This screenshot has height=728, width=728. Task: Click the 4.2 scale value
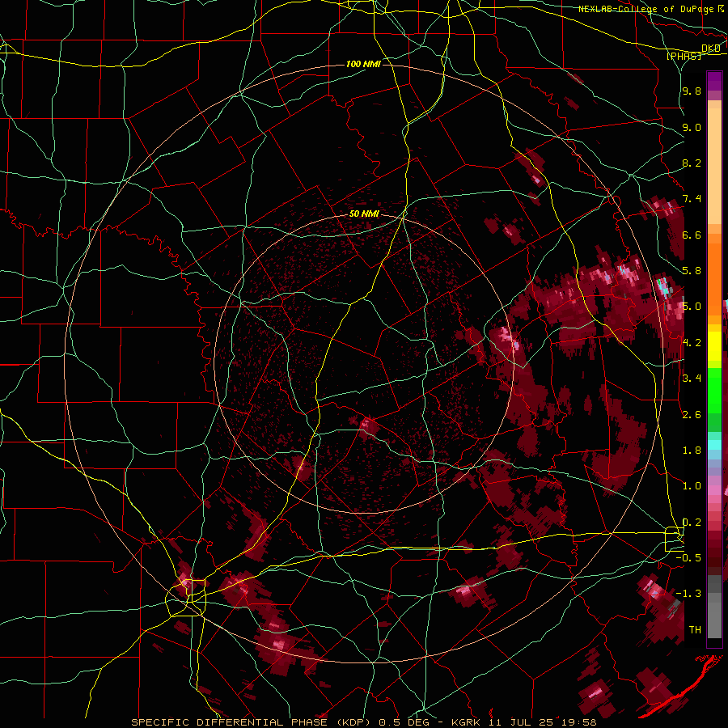pyautogui.click(x=692, y=343)
